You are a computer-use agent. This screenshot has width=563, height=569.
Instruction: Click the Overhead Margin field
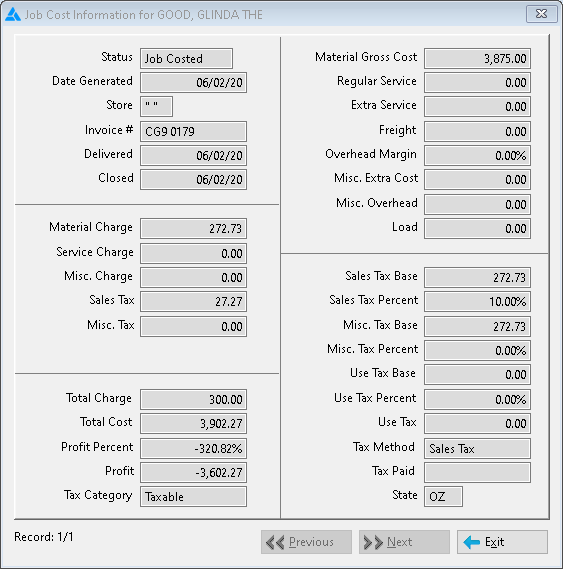(477, 155)
